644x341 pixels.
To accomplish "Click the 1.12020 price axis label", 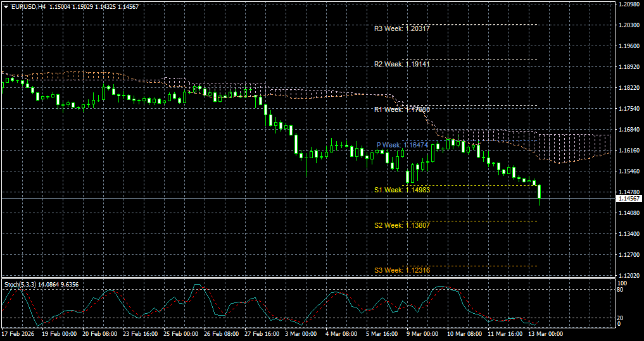I will coord(628,276).
